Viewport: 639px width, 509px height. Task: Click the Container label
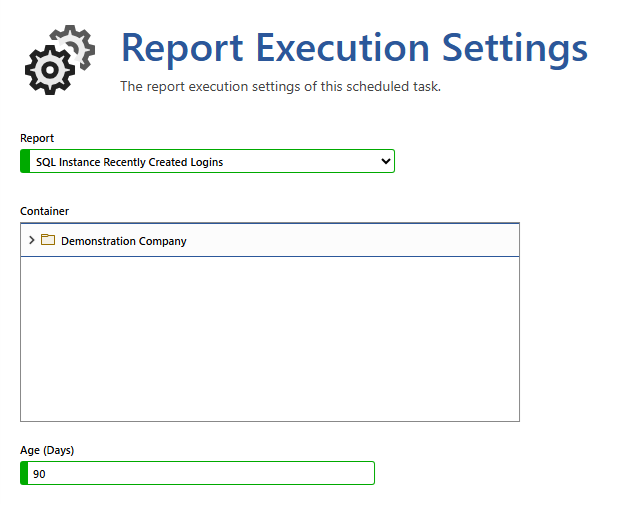coord(44,210)
